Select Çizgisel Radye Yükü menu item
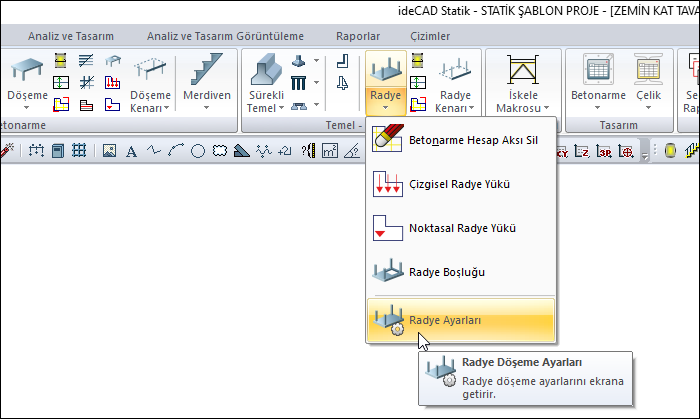The height and width of the screenshot is (419, 700). (461, 184)
